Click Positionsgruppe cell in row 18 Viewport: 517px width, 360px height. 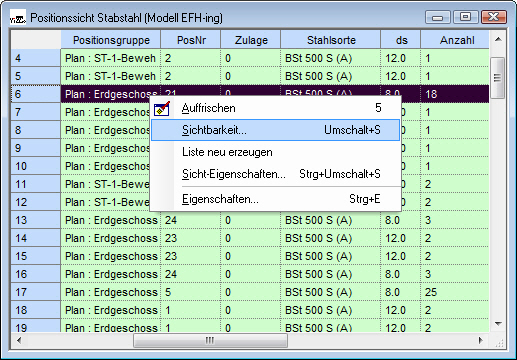tap(111, 310)
